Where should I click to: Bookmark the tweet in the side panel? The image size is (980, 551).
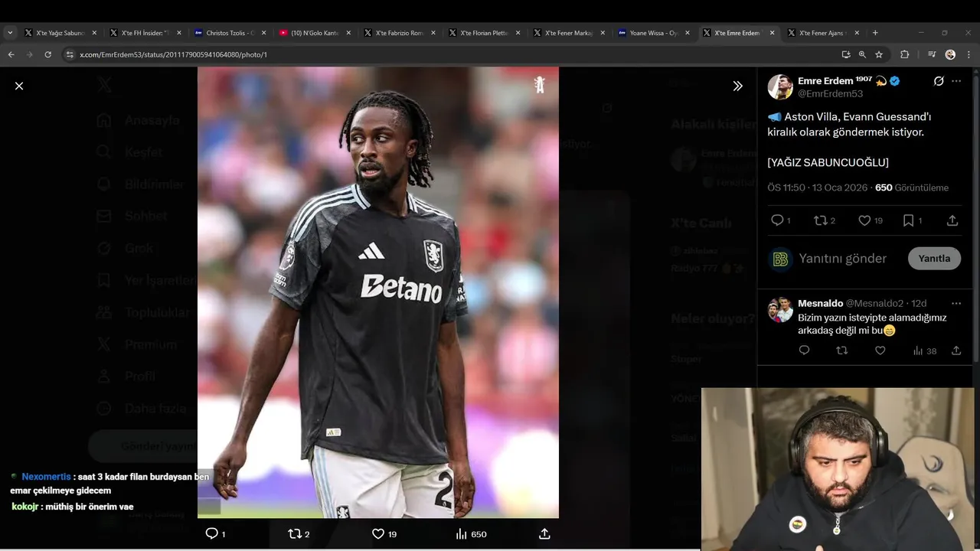(x=908, y=220)
